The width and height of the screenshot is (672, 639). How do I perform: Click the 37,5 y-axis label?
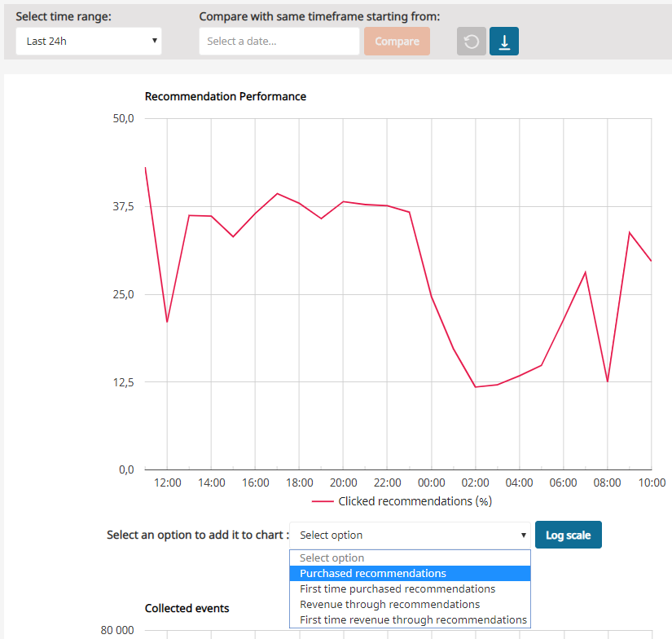point(124,207)
